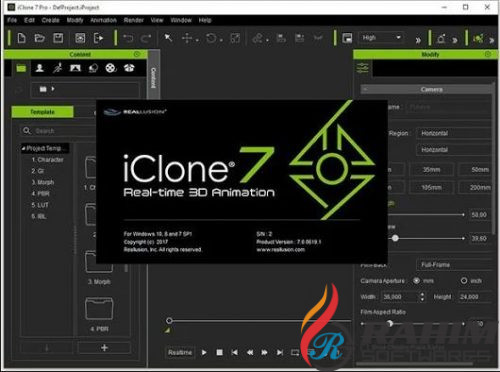
Task: Open the Props content category
Action: click(93, 68)
